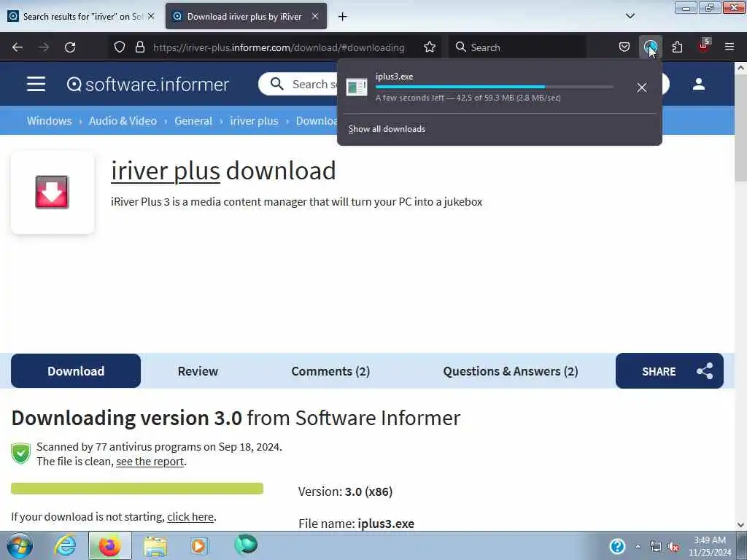
Task: Click the click here download link
Action: 190,517
